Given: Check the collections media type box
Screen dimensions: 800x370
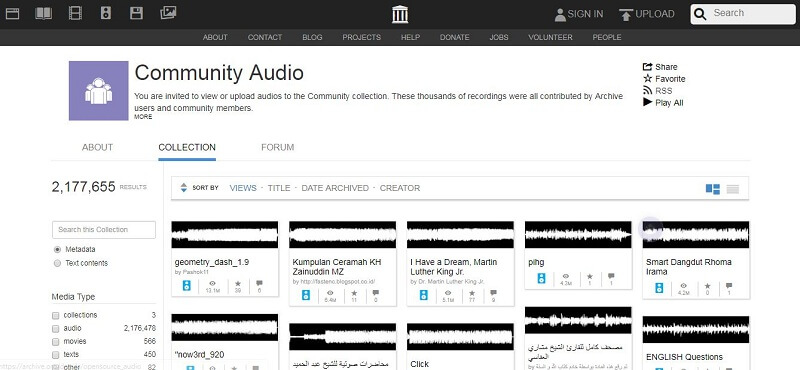Looking at the screenshot, I should (56, 315).
